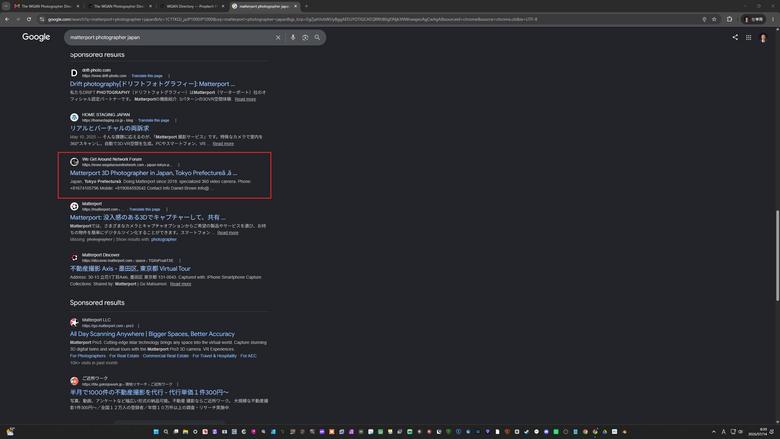Open the browser extensions puzzle icon

coord(730,19)
